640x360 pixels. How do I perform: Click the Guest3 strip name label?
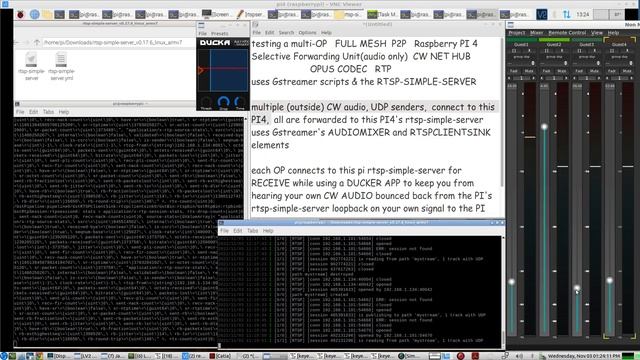pyautogui.click(x=587, y=45)
